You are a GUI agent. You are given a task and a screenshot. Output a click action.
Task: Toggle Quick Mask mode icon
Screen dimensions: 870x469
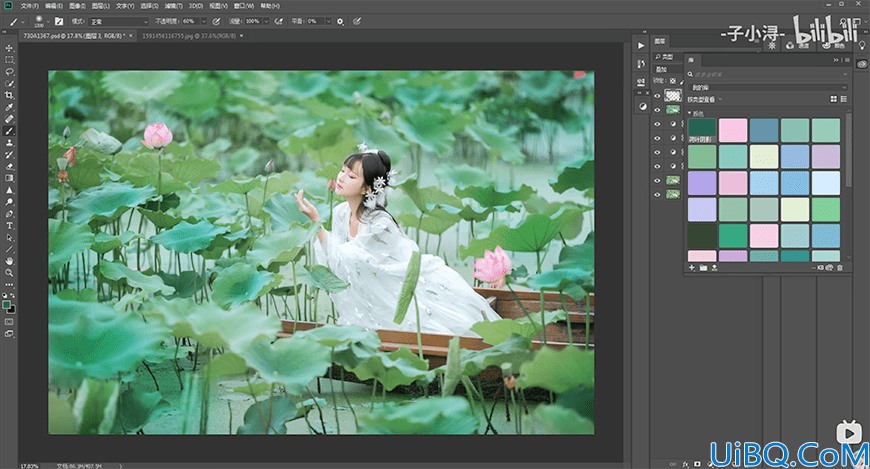tap(9, 321)
